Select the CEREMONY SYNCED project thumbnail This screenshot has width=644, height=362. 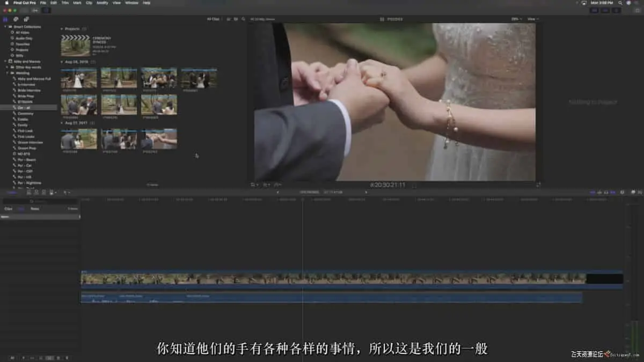[76, 46]
